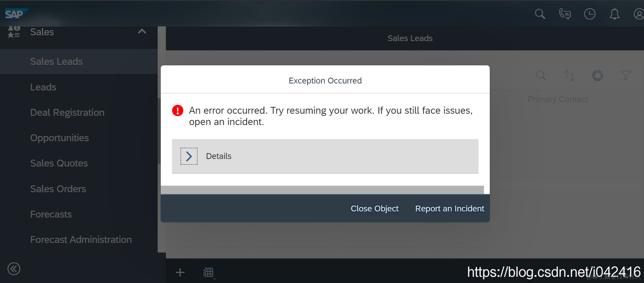
Task: Click the SAP logo
Action: point(16,14)
